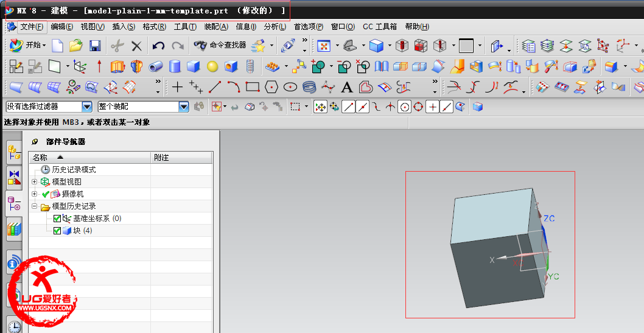Click the 附注 column header
Screen dimensions: 644x333
pyautogui.click(x=181, y=157)
